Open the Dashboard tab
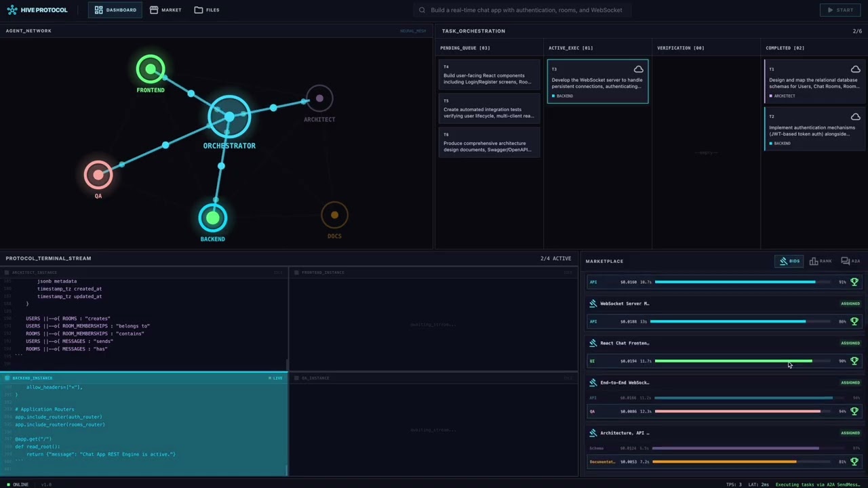The width and height of the screenshot is (868, 488). coord(115,10)
